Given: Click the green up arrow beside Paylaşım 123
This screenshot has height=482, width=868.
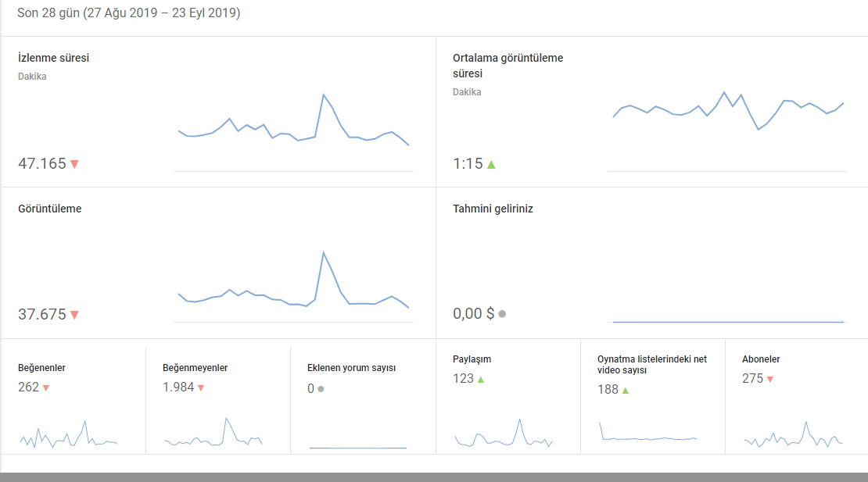Looking at the screenshot, I should [x=480, y=380].
